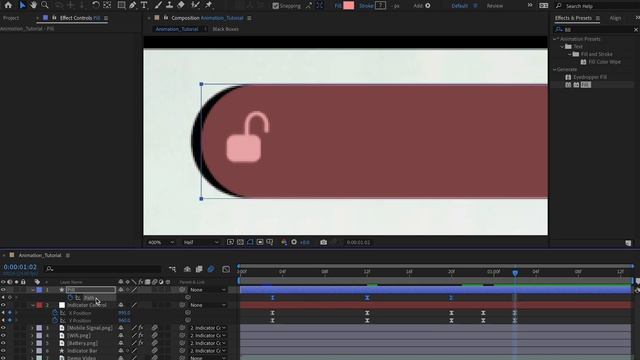Click the hide shy layers icon
Image resolution: width=640 pixels, height=360 pixels.
point(187,269)
